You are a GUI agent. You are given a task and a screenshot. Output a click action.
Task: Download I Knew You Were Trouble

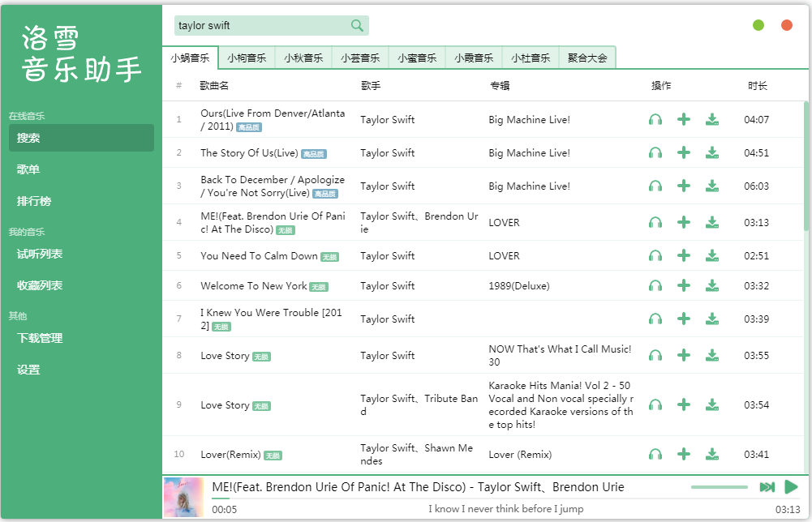point(712,319)
